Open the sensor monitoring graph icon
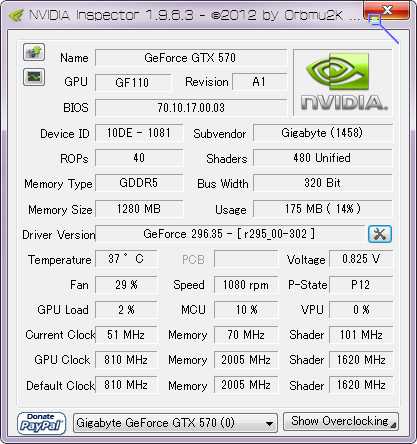This screenshot has width=417, height=444. tap(34, 77)
